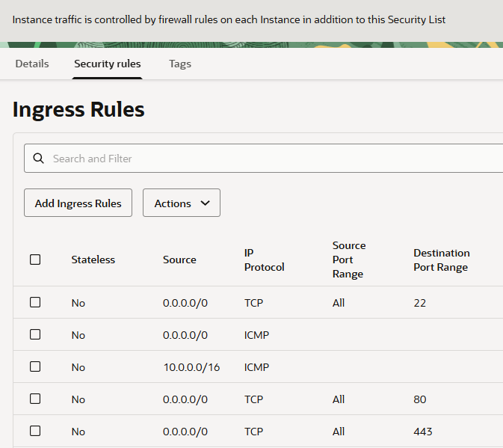Click the IP Protocol column header

click(264, 260)
